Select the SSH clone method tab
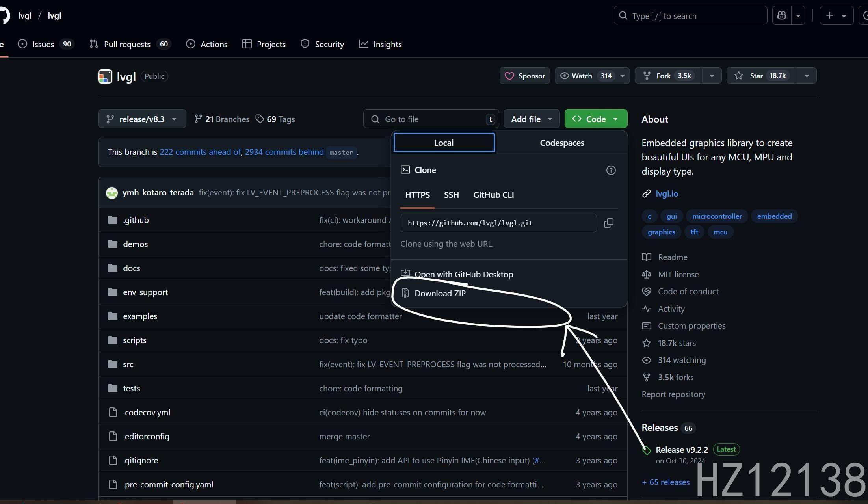This screenshot has width=868, height=504. [452, 195]
